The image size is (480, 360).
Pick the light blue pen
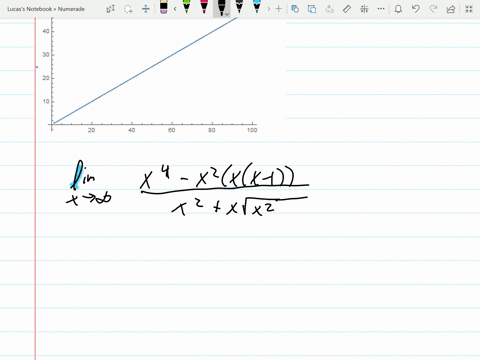pos(257,7)
